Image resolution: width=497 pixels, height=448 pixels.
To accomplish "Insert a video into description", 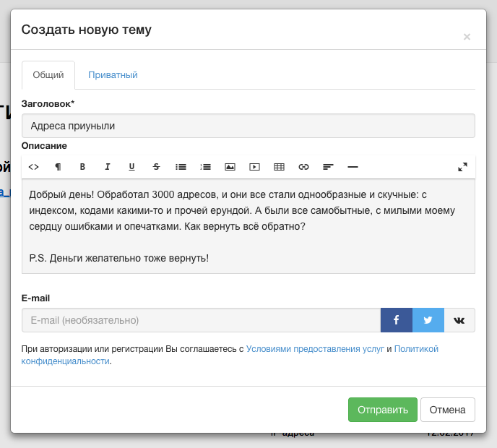I will point(254,167).
